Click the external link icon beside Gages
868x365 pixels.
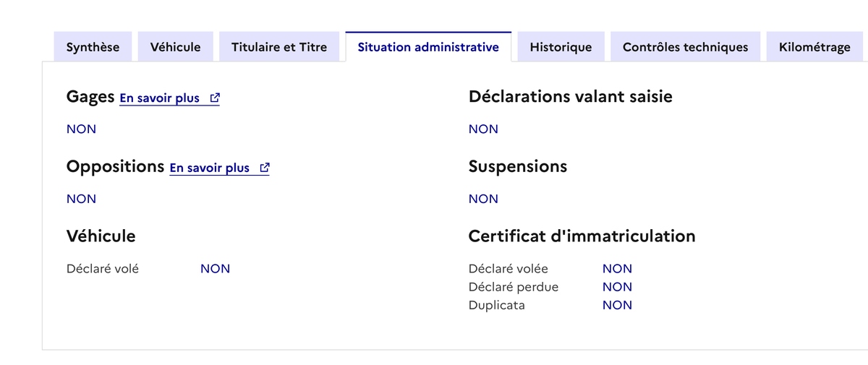pyautogui.click(x=215, y=98)
